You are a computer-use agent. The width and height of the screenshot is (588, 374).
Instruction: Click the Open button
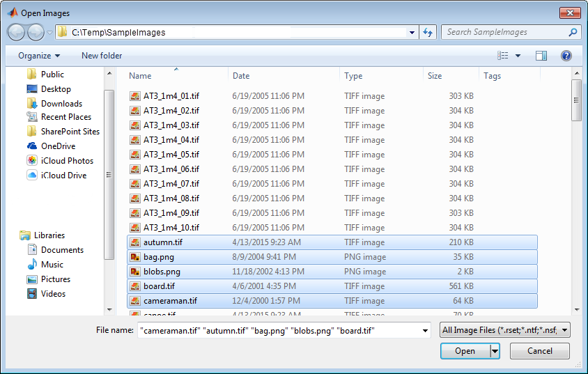[x=465, y=351]
